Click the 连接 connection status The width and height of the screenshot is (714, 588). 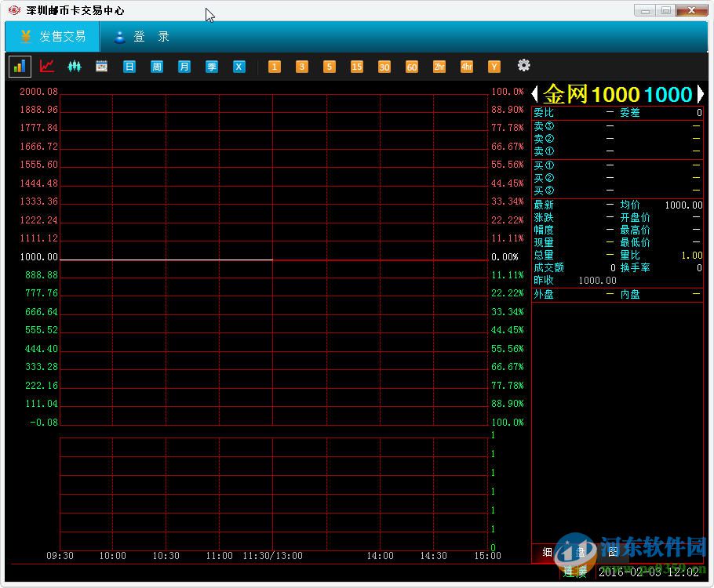575,572
